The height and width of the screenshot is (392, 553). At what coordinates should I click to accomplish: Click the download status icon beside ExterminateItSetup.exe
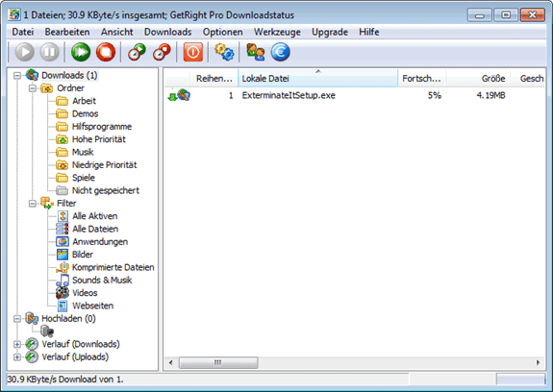(x=179, y=95)
